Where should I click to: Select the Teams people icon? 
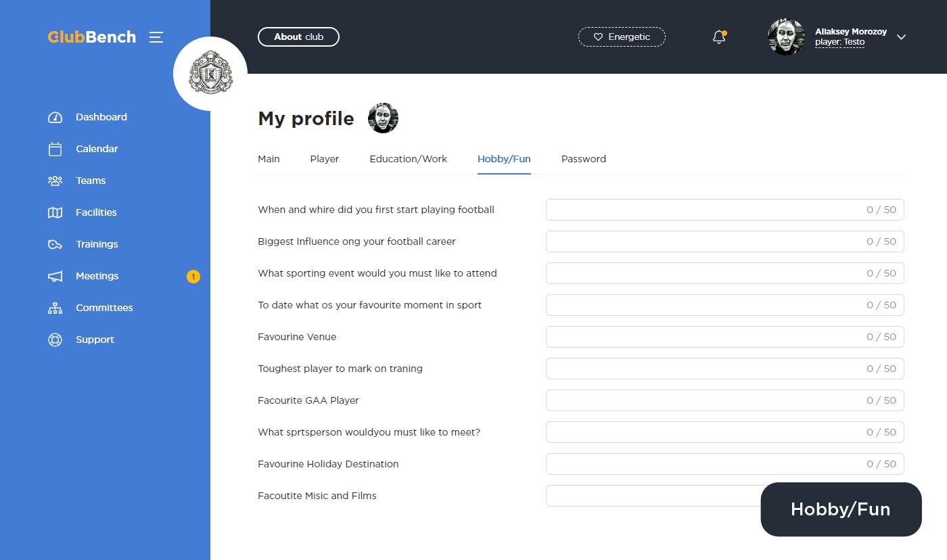pyautogui.click(x=55, y=181)
